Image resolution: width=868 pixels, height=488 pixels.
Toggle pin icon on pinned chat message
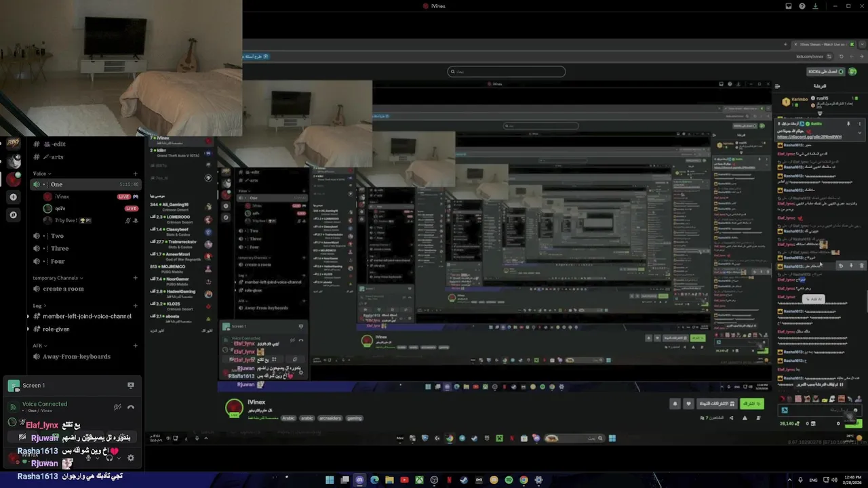[848, 124]
